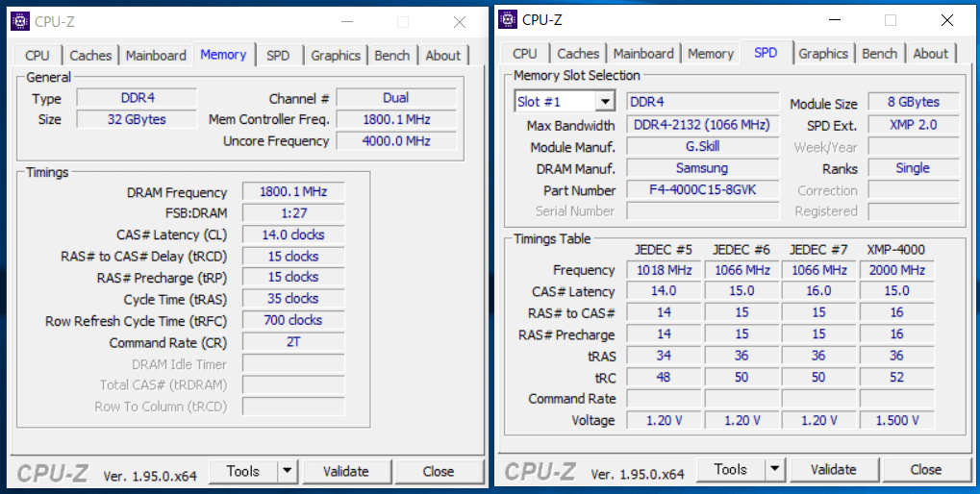The height and width of the screenshot is (494, 980).
Task: Click empty Week/Year field
Action: click(914, 147)
